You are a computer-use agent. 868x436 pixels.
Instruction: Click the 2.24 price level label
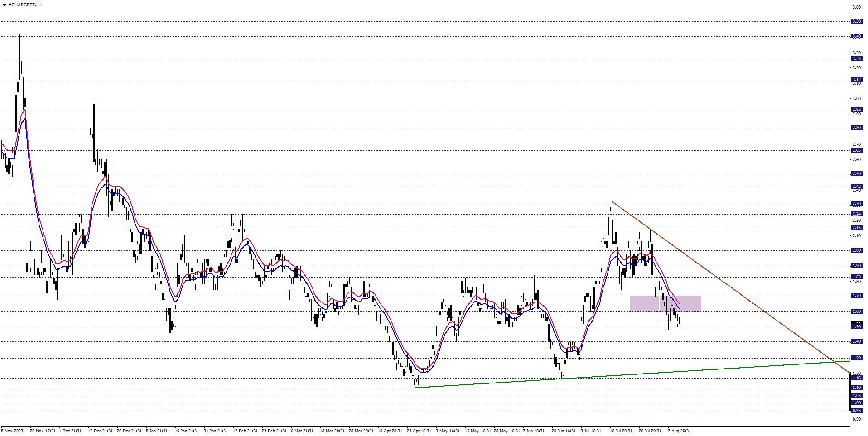pos(857,214)
